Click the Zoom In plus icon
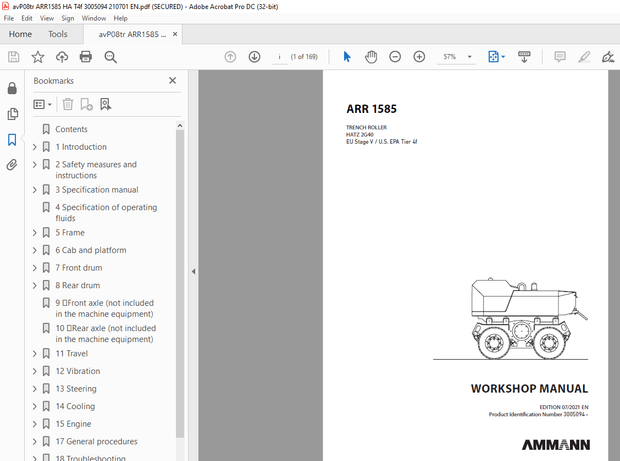 (419, 57)
